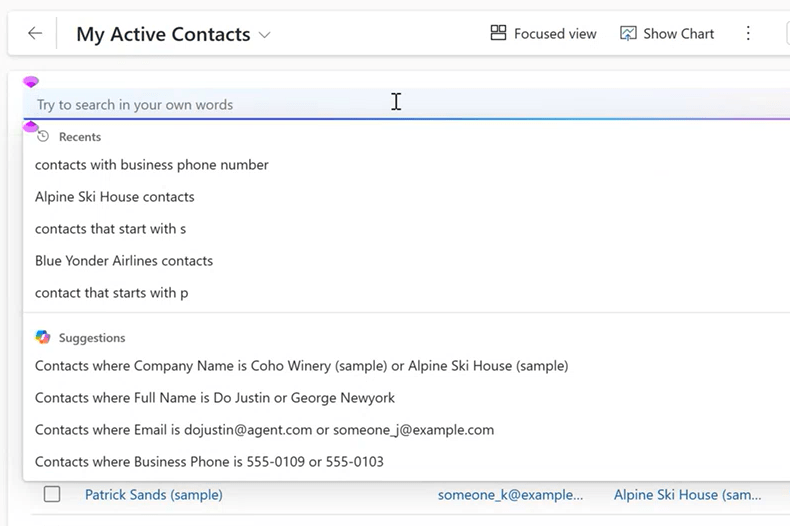Click the Show Chart icon
This screenshot has width=790, height=526.
click(x=628, y=33)
